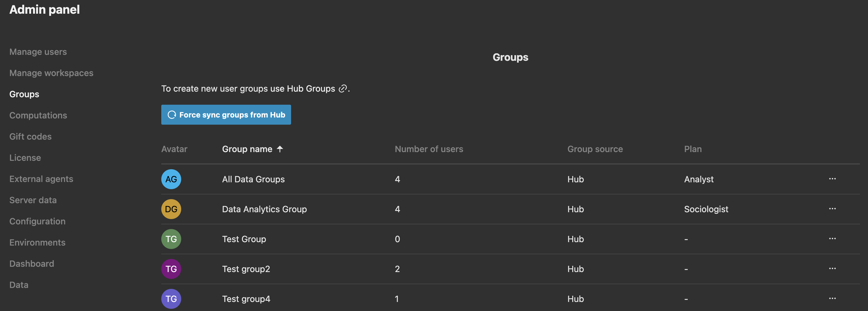Click the DG avatar for Data Analytics Group
868x311 pixels.
coord(171,209)
